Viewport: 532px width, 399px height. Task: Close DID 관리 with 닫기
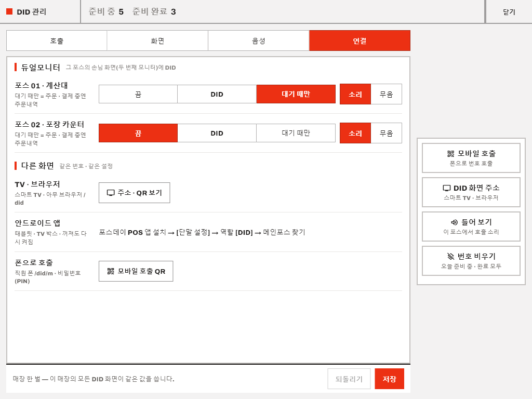[509, 12]
